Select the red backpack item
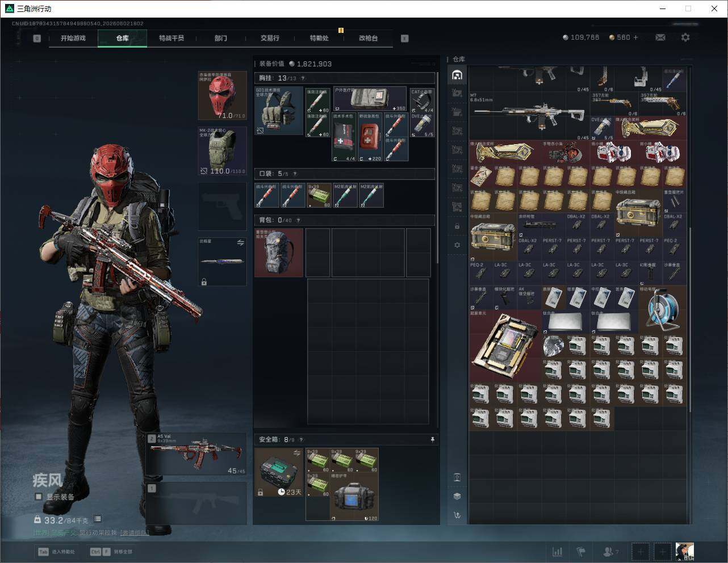This screenshot has width=728, height=563. tap(279, 253)
